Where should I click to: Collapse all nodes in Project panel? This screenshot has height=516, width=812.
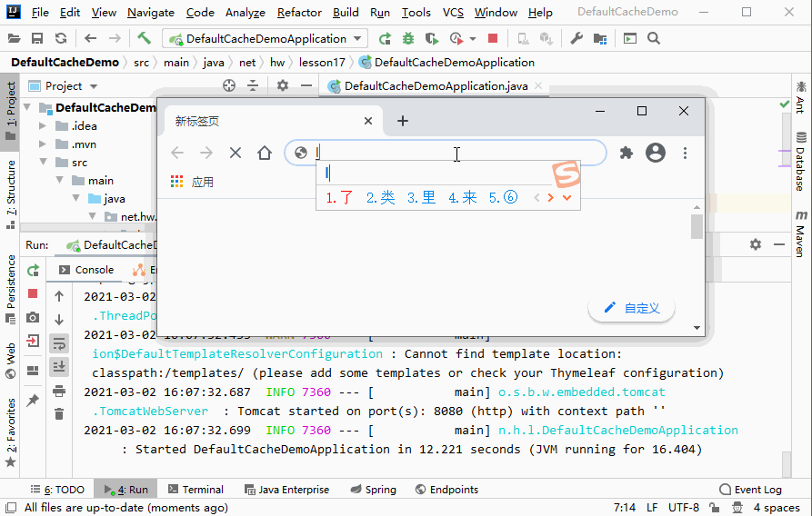tap(253, 85)
